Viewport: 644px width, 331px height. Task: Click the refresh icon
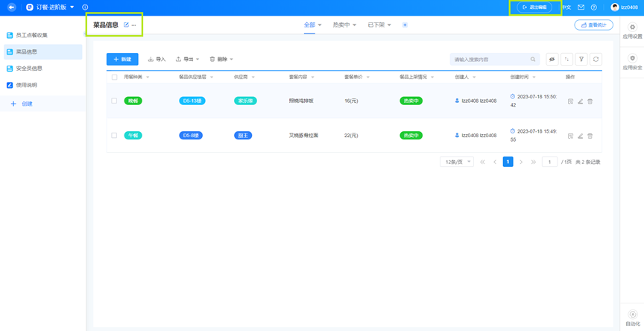tap(596, 59)
